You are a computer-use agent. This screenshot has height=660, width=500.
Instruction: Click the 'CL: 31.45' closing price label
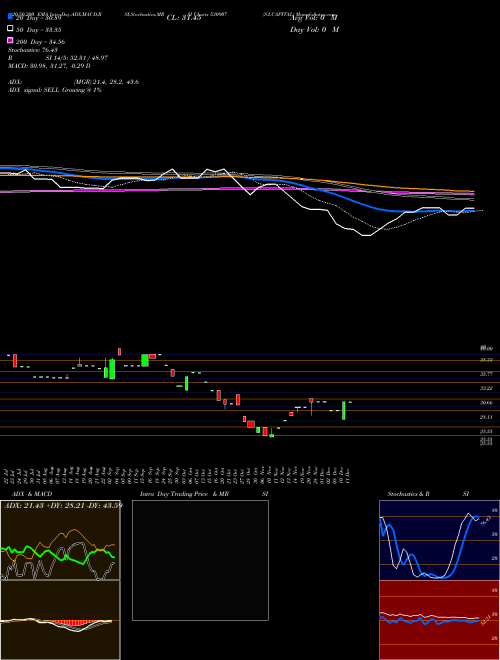coord(184,18)
